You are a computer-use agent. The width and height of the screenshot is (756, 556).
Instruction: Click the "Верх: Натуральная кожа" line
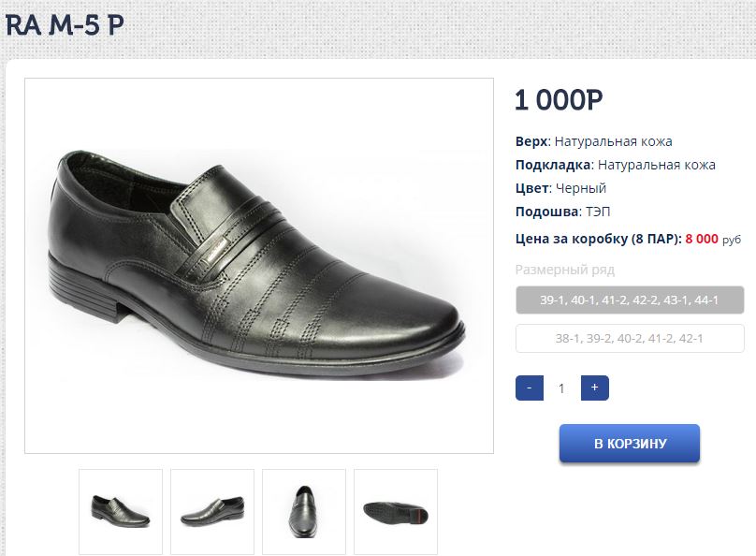(593, 142)
